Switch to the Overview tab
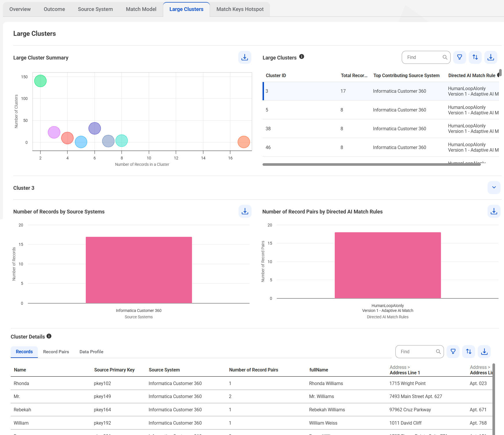Screen dimensions: 504x435 [x=20, y=9]
